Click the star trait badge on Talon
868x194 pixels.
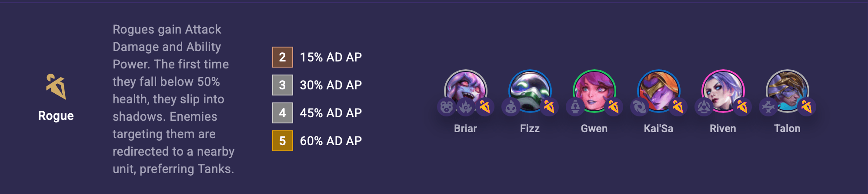click(768, 107)
